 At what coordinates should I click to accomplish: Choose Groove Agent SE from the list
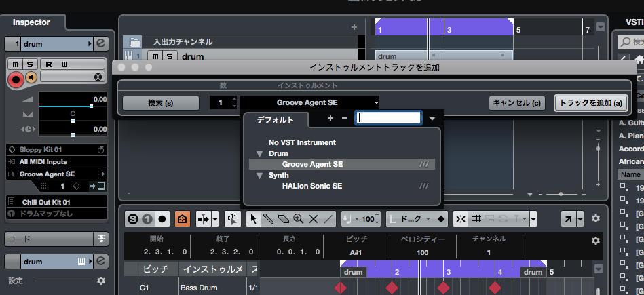[x=342, y=164]
